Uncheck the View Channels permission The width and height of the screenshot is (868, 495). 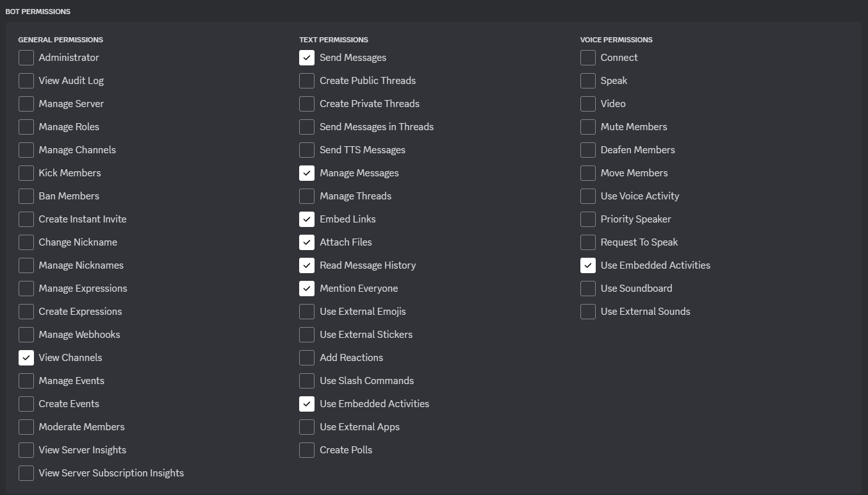click(26, 357)
